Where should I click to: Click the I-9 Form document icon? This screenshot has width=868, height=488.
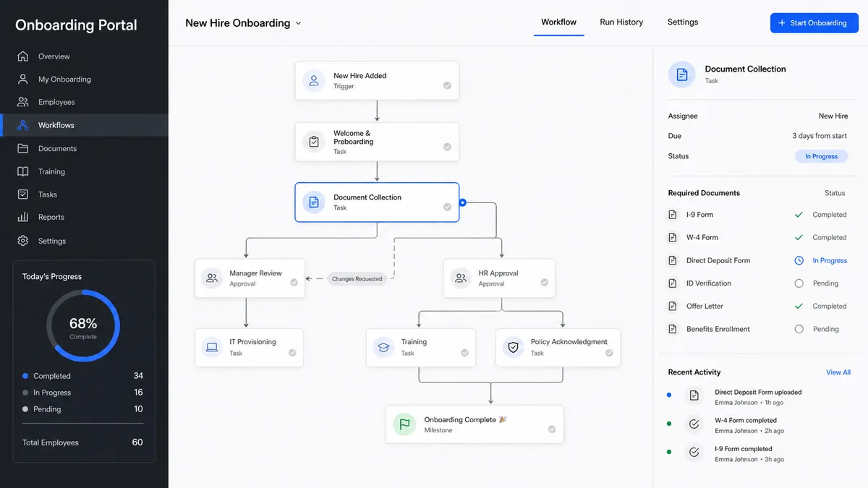coord(673,215)
